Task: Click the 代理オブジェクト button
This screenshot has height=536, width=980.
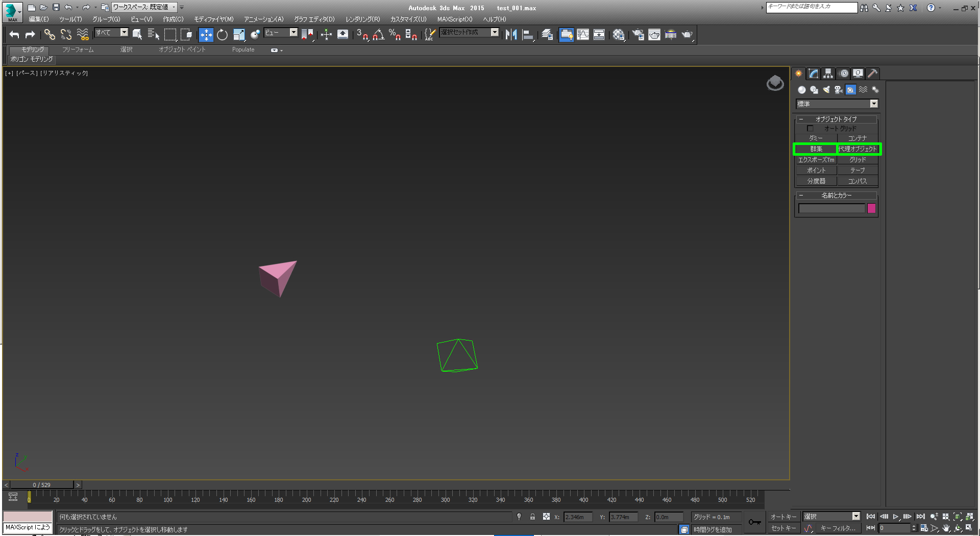Action: tap(857, 149)
